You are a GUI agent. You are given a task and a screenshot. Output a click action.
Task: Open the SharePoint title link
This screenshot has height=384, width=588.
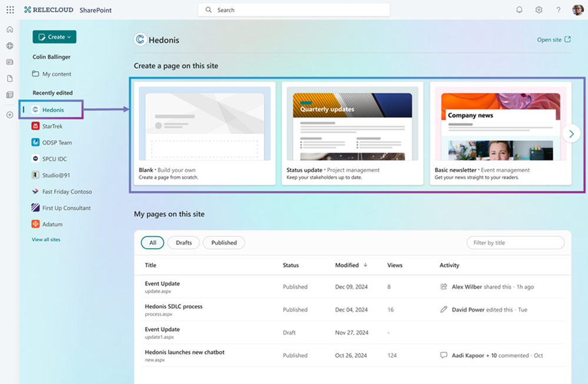[x=95, y=10]
